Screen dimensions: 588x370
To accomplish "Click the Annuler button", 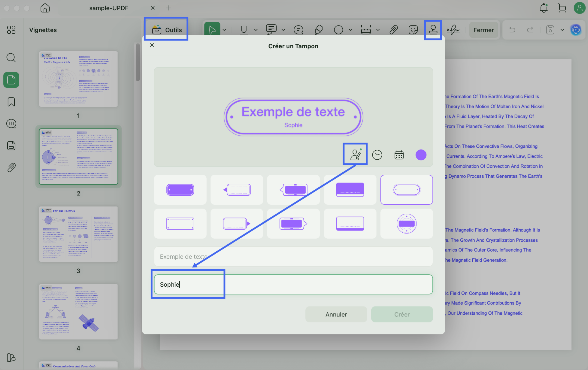I will [336, 314].
